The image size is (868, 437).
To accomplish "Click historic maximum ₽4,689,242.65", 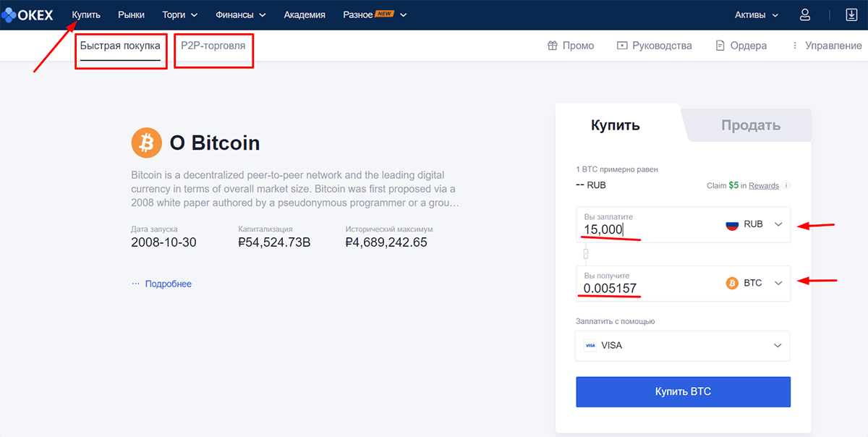I will [x=386, y=242].
